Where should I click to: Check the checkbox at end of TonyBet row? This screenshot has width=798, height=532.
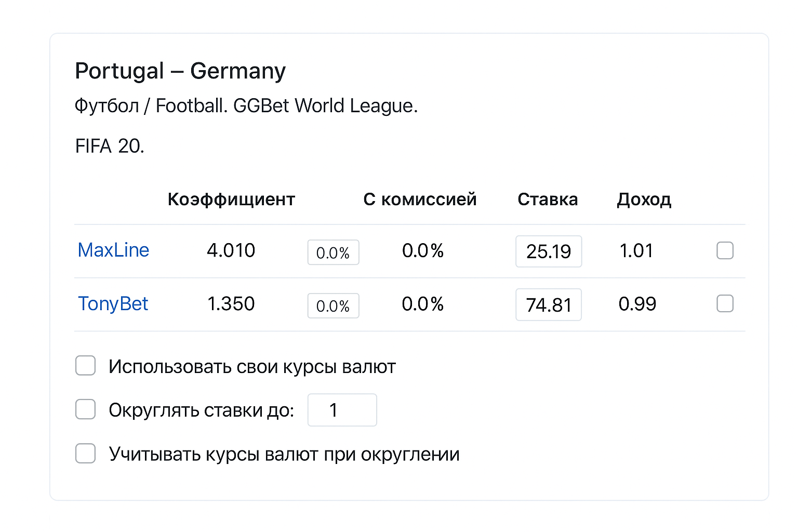pyautogui.click(x=725, y=304)
